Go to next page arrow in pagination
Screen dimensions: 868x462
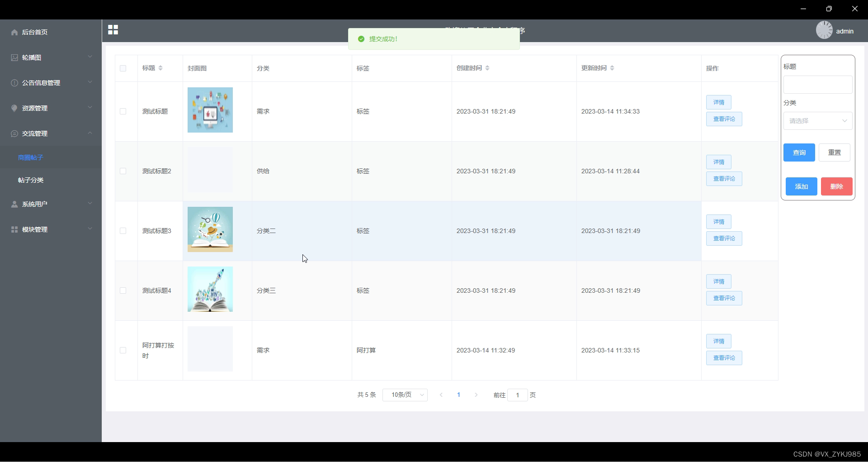(x=476, y=395)
